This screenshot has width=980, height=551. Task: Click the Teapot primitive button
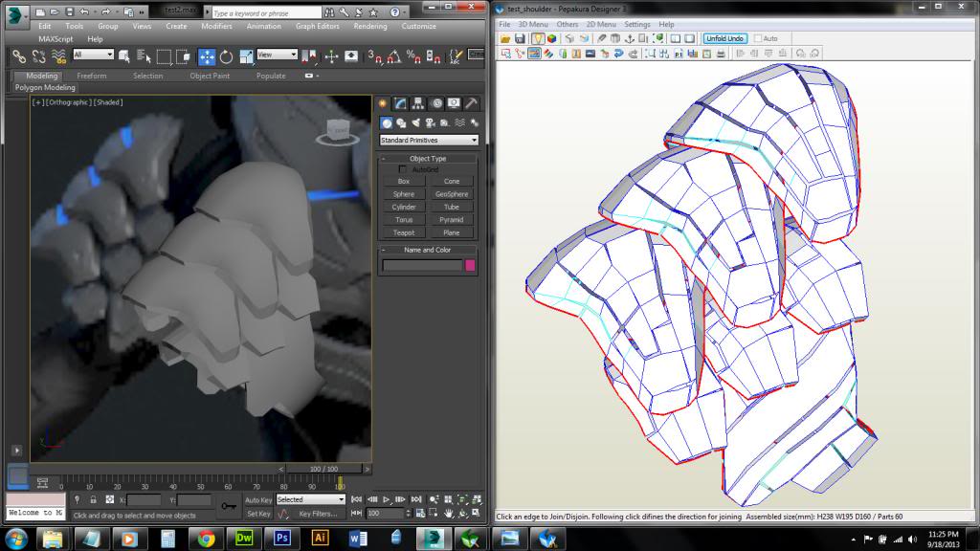tap(404, 232)
